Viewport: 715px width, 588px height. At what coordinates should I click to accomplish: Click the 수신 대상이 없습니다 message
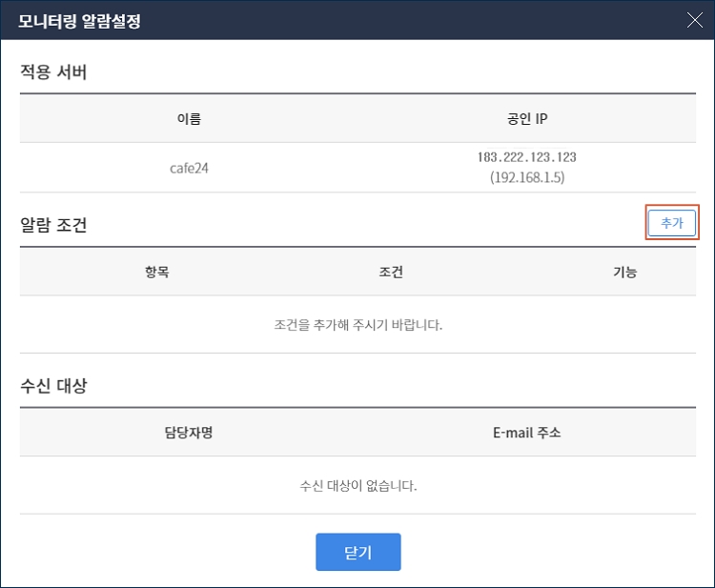tap(358, 486)
